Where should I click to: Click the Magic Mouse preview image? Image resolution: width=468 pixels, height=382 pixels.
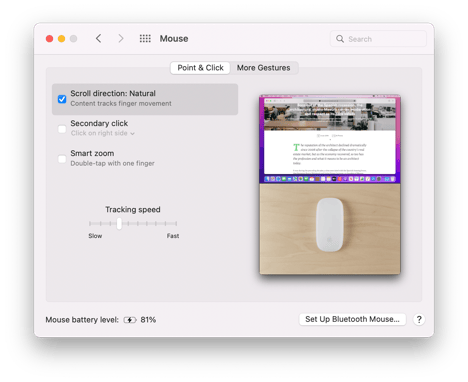pyautogui.click(x=330, y=225)
